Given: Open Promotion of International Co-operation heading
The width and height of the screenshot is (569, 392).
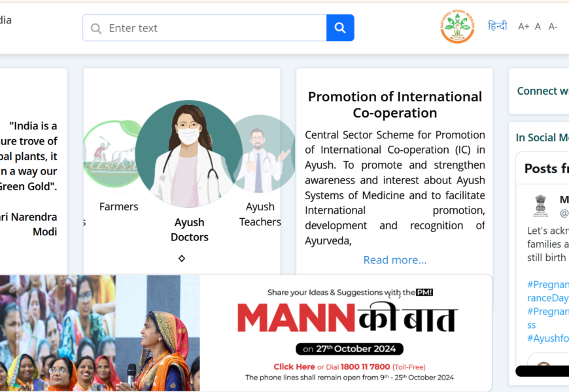Looking at the screenshot, I should point(395,105).
